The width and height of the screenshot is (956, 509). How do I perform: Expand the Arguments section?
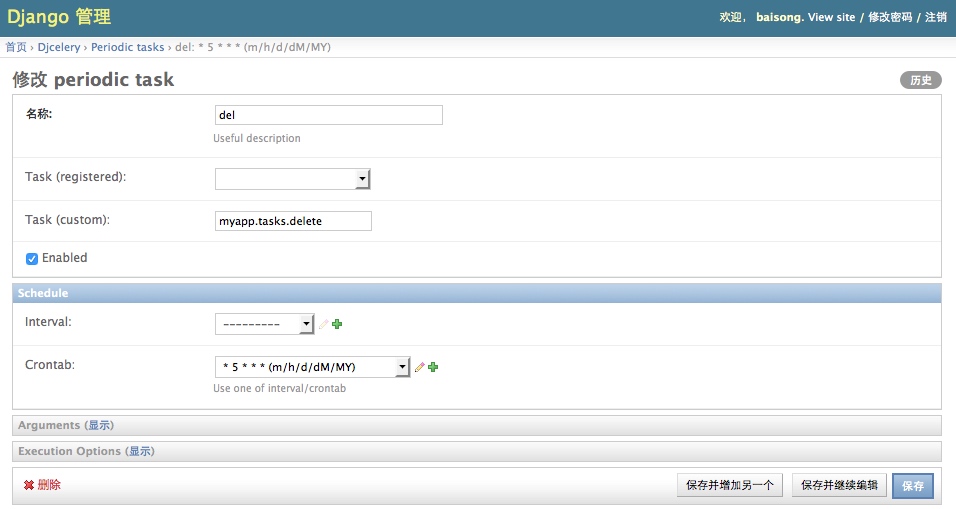(x=99, y=426)
